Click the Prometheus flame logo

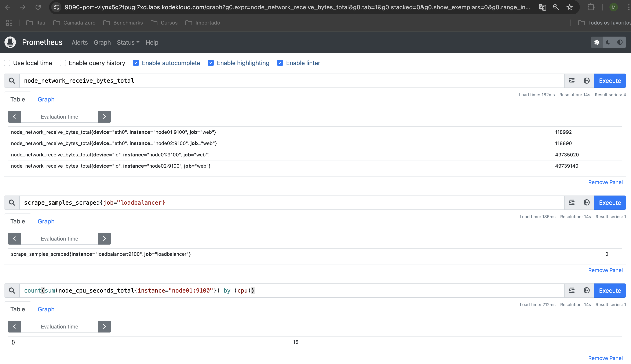click(10, 42)
